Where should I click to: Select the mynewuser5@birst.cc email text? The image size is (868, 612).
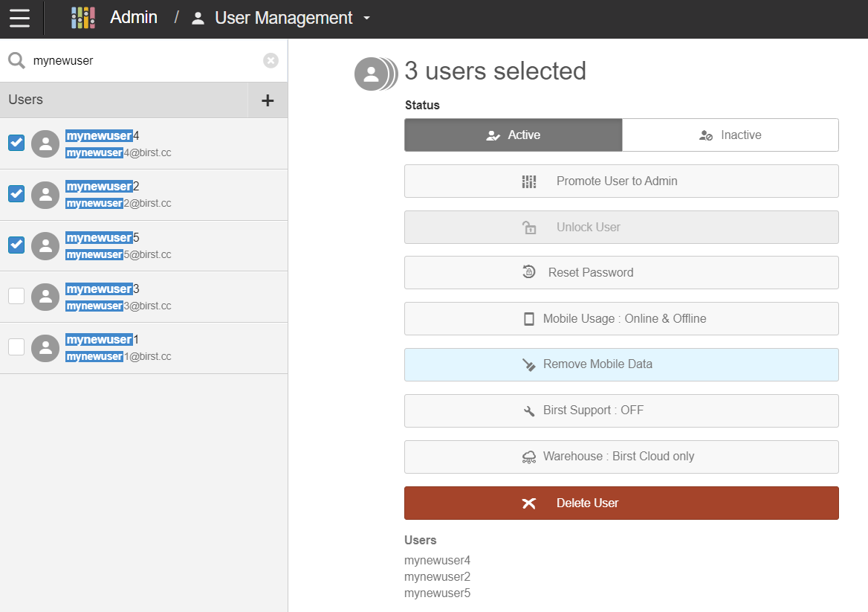coord(118,255)
